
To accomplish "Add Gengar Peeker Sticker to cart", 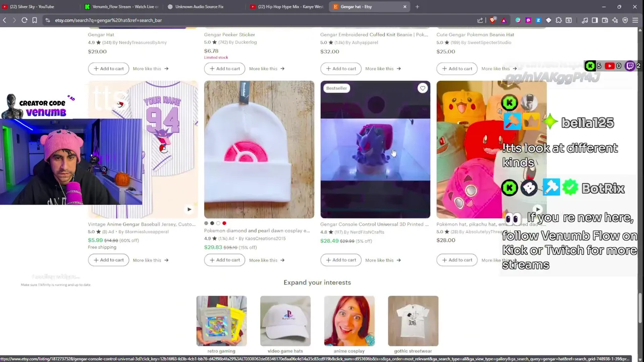I will (224, 68).
